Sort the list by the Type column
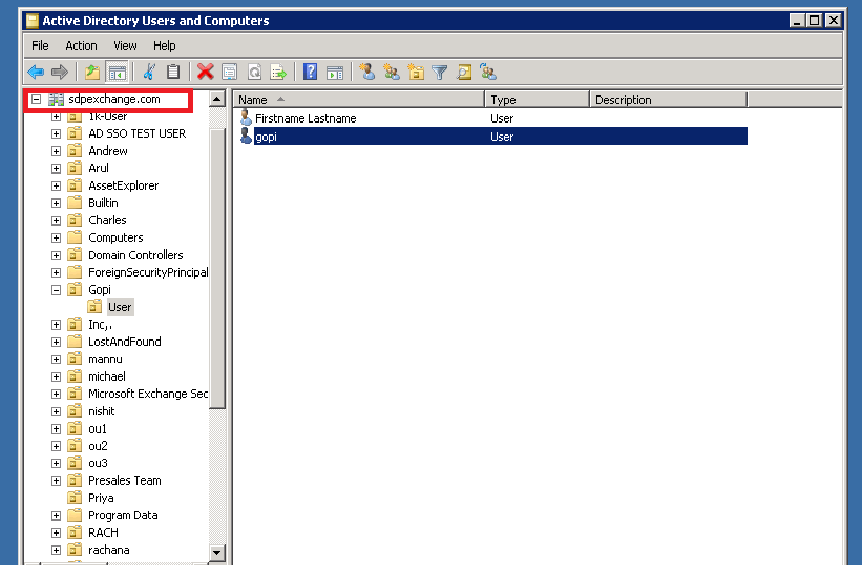 pyautogui.click(x=537, y=99)
